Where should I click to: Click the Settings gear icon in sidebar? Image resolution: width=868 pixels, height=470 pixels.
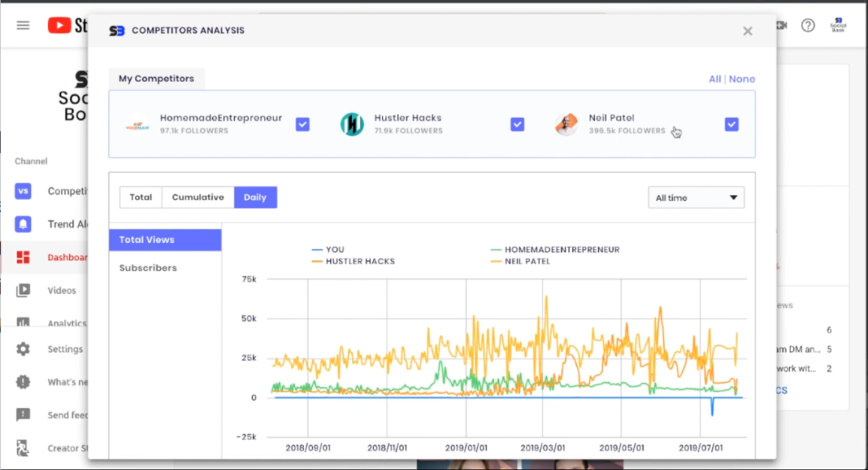coord(23,349)
